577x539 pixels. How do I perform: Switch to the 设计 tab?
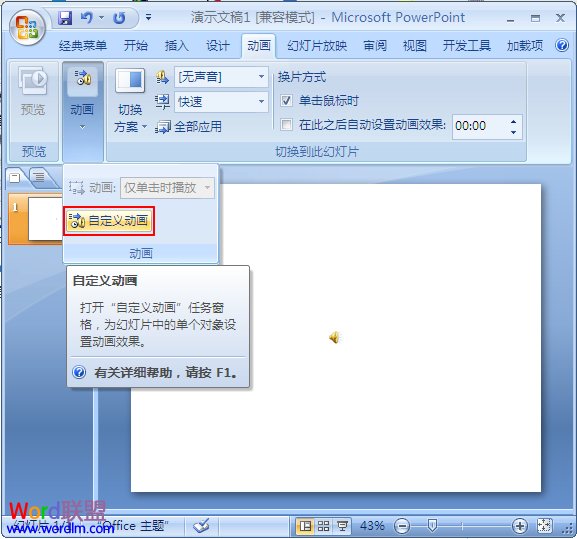tap(218, 46)
